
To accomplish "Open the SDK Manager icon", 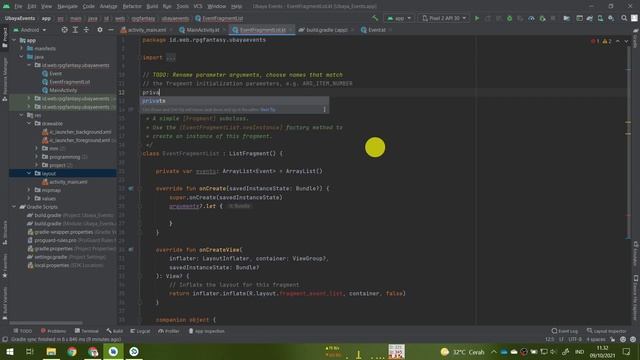I will point(611,18).
